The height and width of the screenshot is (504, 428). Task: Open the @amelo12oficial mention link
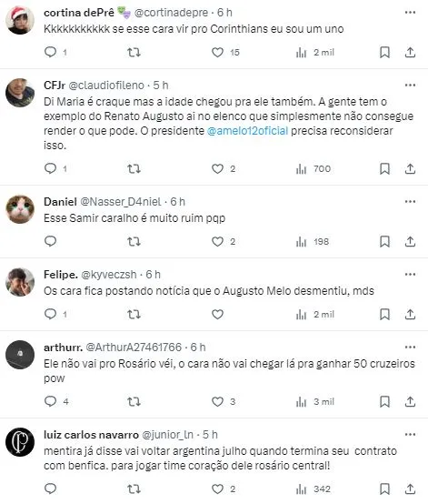(x=247, y=131)
